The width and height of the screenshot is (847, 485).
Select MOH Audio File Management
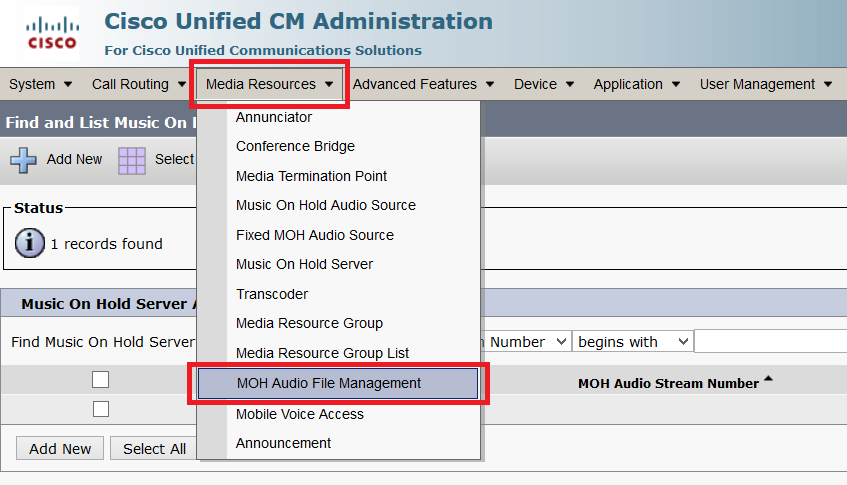pos(329,383)
